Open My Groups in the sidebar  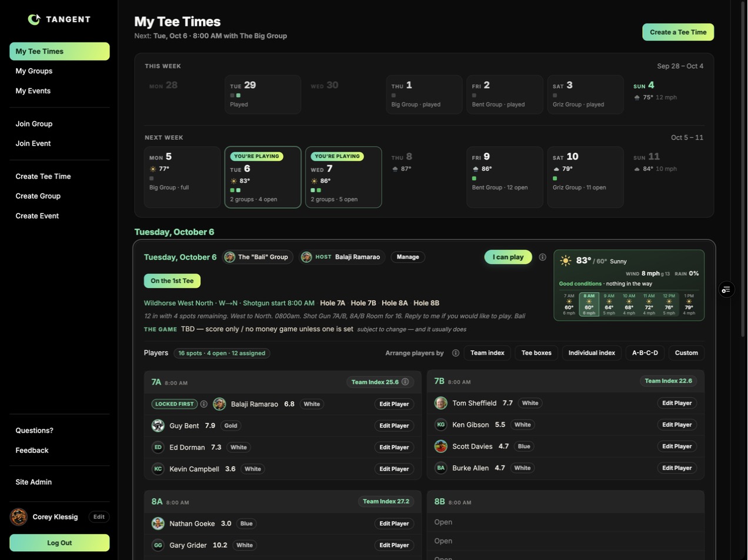[59, 71]
